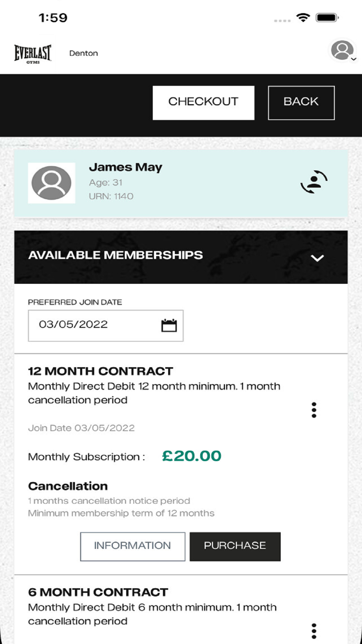Collapse the Available Memberships section
362x644 pixels.
317,258
